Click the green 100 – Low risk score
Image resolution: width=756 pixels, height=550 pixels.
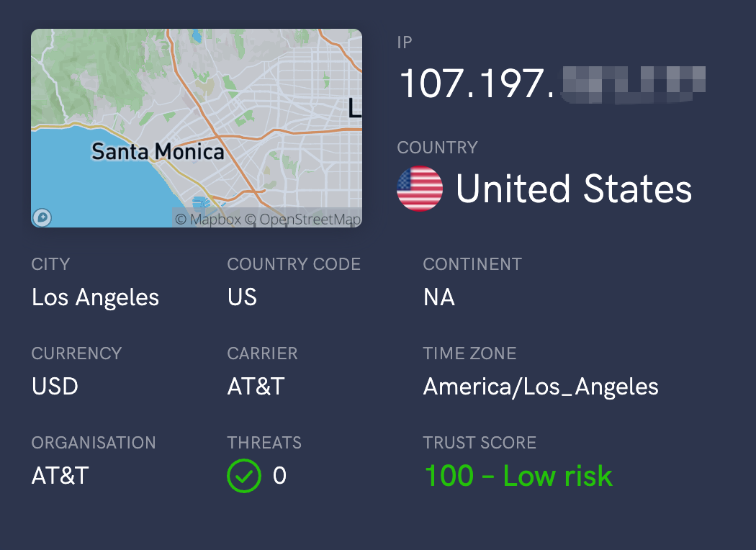[x=518, y=476]
